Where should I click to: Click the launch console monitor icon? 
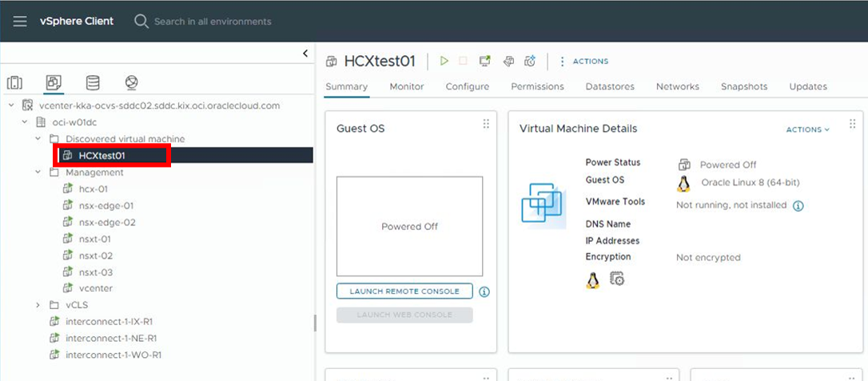pos(484,61)
